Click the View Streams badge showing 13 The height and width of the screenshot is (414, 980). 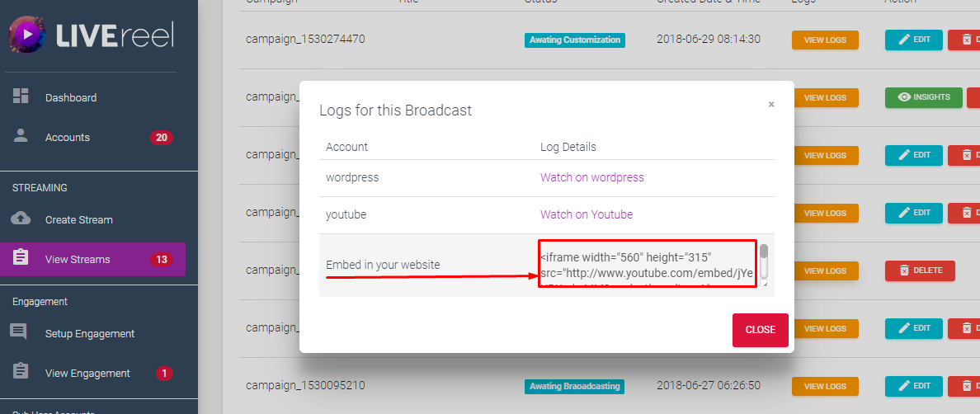pyautogui.click(x=161, y=260)
